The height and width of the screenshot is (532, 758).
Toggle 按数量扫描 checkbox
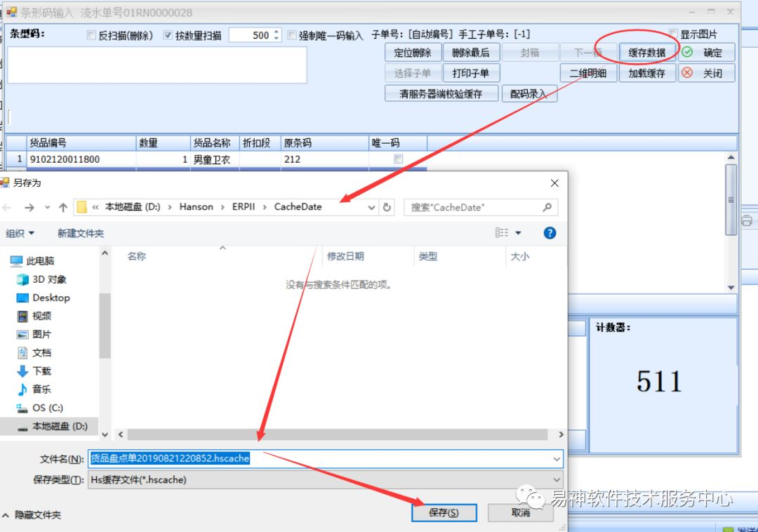coord(168,36)
